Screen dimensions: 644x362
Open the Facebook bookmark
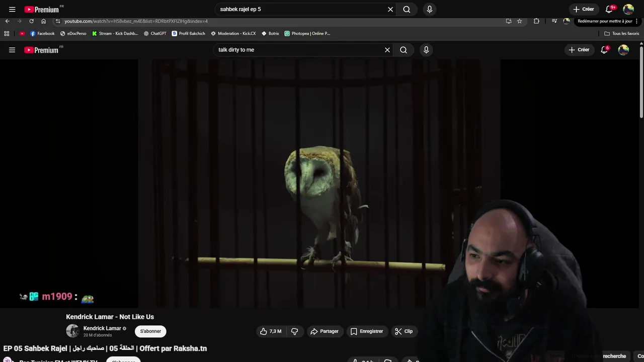tap(42, 34)
